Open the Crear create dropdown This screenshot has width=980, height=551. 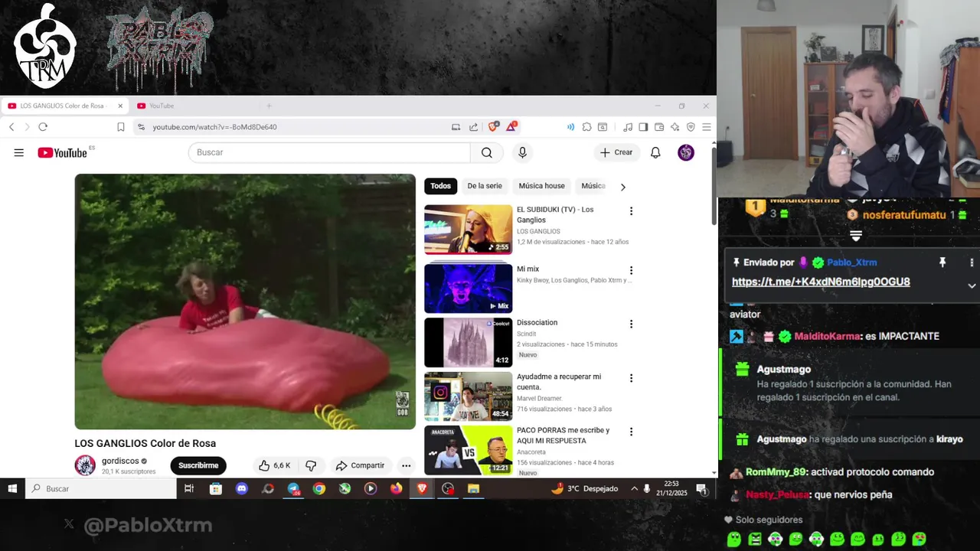tap(616, 152)
